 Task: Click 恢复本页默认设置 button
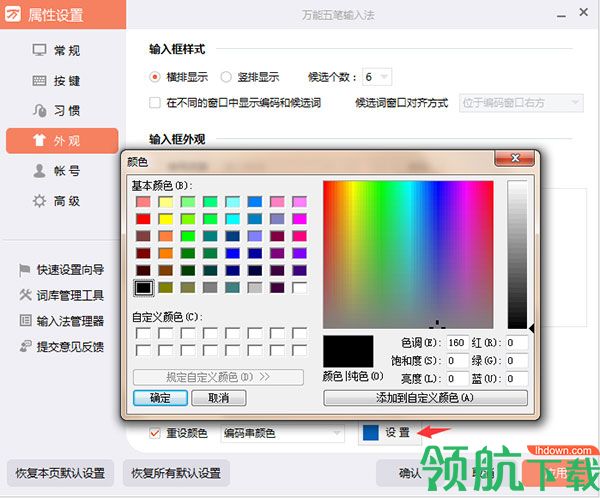[60, 473]
